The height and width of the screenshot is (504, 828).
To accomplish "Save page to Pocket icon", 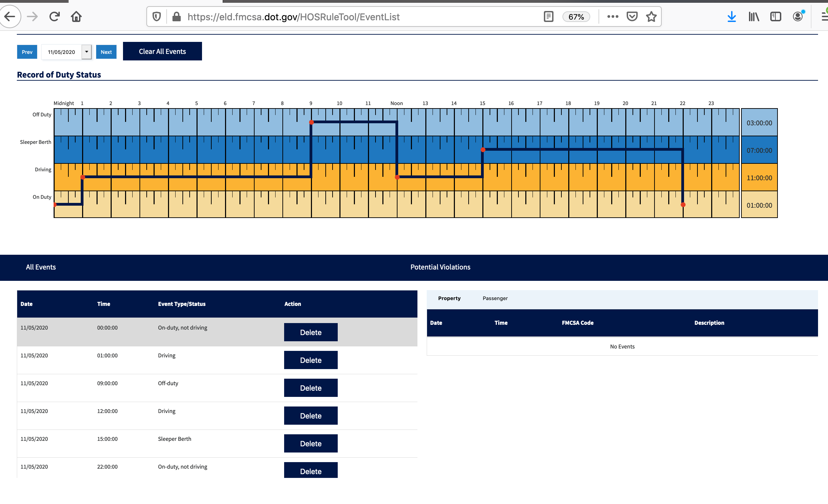I will 632,16.
